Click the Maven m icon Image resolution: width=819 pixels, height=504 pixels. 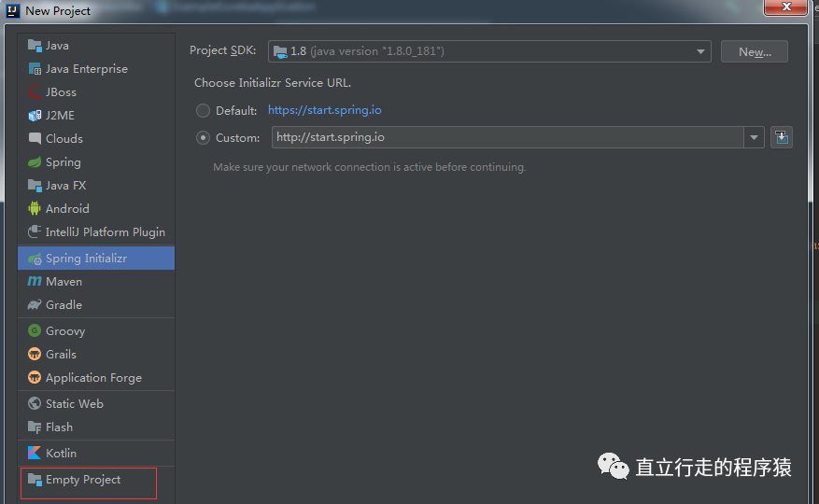[35, 281]
